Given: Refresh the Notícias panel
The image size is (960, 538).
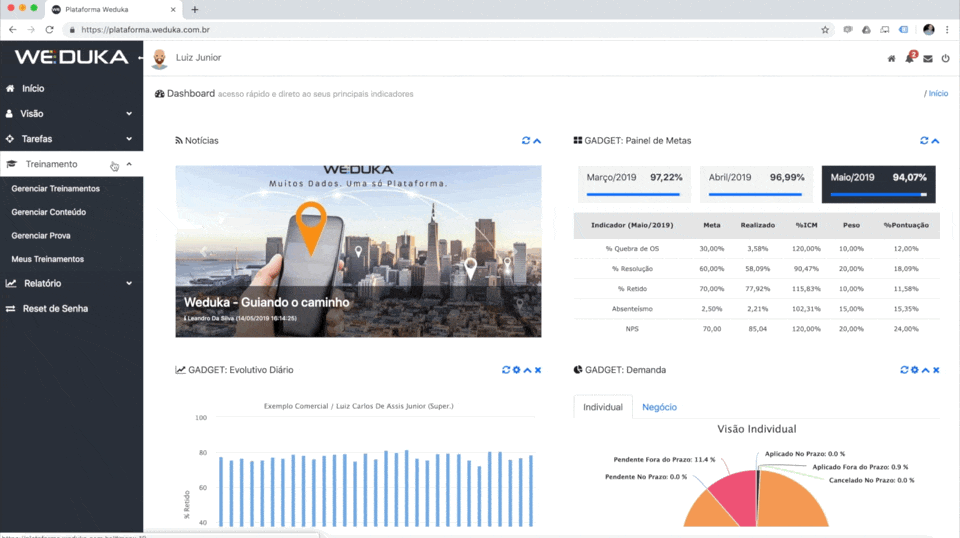Looking at the screenshot, I should (525, 141).
